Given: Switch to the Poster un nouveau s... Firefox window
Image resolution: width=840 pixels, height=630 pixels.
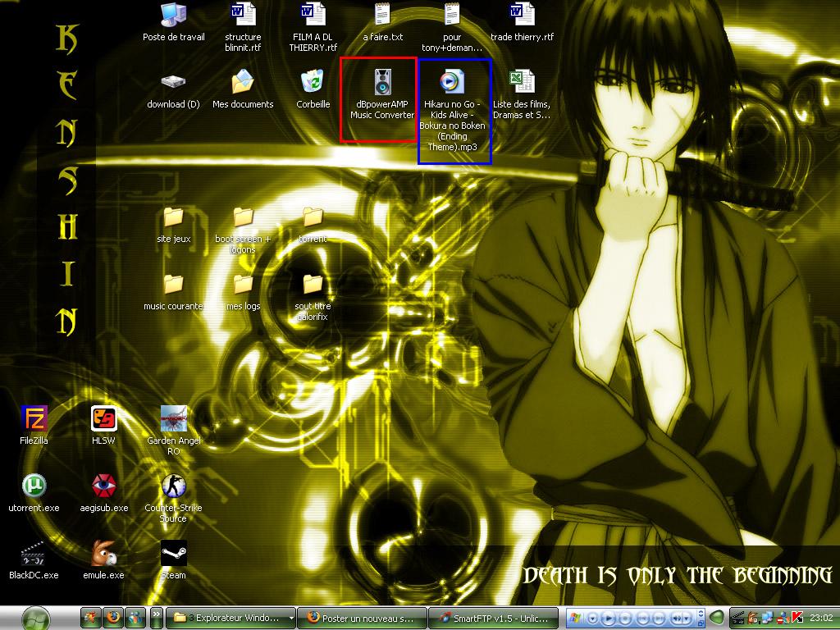Looking at the screenshot, I should (x=362, y=618).
